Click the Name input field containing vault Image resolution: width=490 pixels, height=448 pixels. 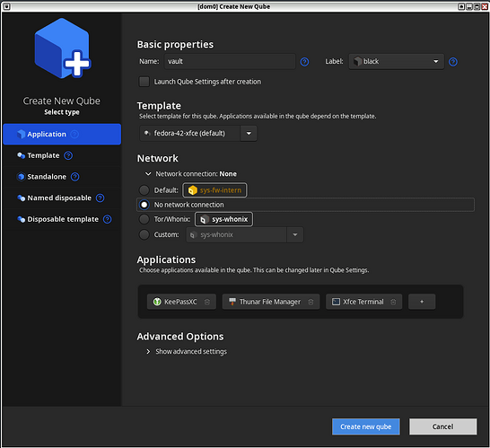(x=230, y=62)
